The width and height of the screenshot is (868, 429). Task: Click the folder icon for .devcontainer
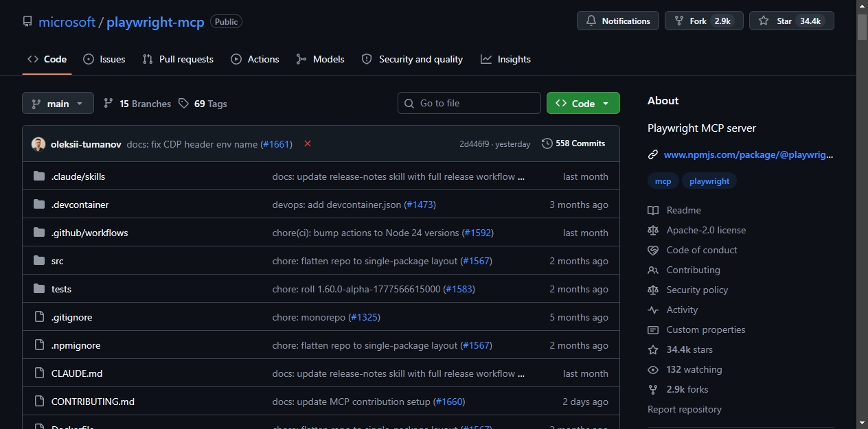tap(39, 205)
